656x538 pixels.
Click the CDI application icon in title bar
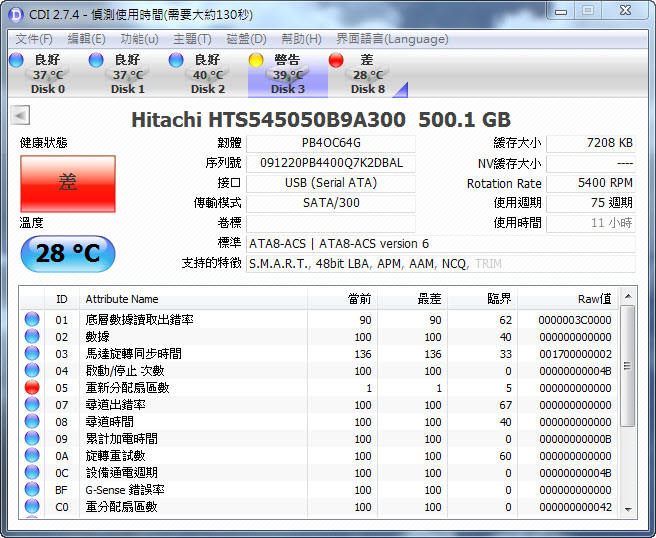coord(16,15)
